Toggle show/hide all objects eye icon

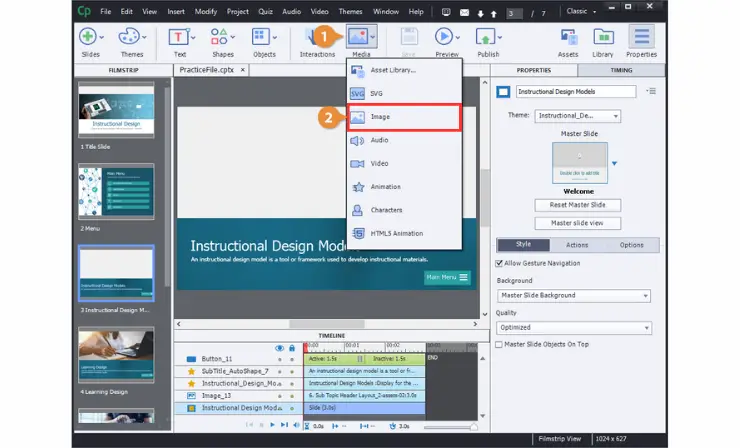(279, 348)
